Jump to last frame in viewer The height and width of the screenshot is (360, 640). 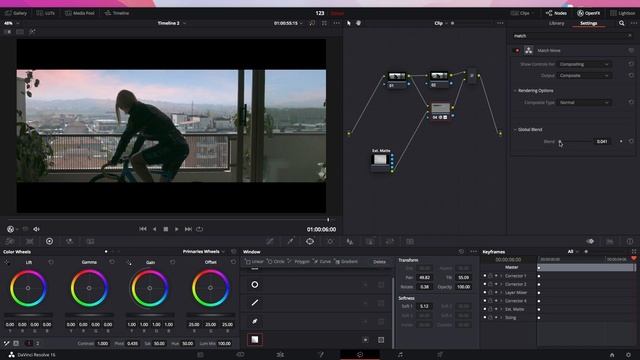188,229
